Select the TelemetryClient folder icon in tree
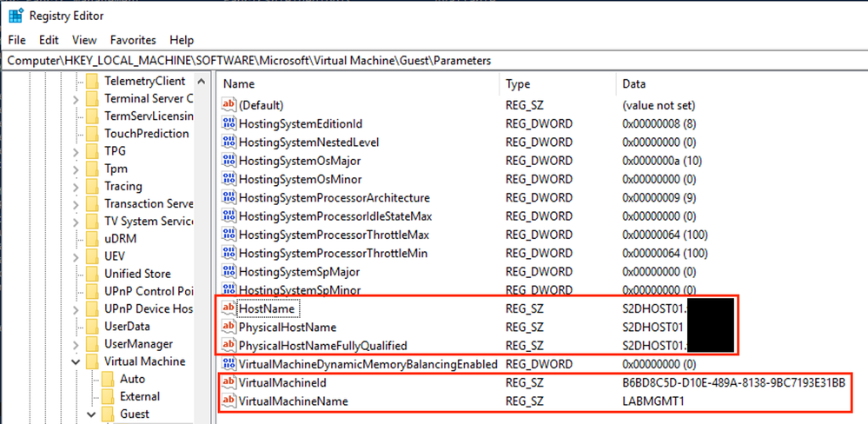868x424 pixels. 92,81
